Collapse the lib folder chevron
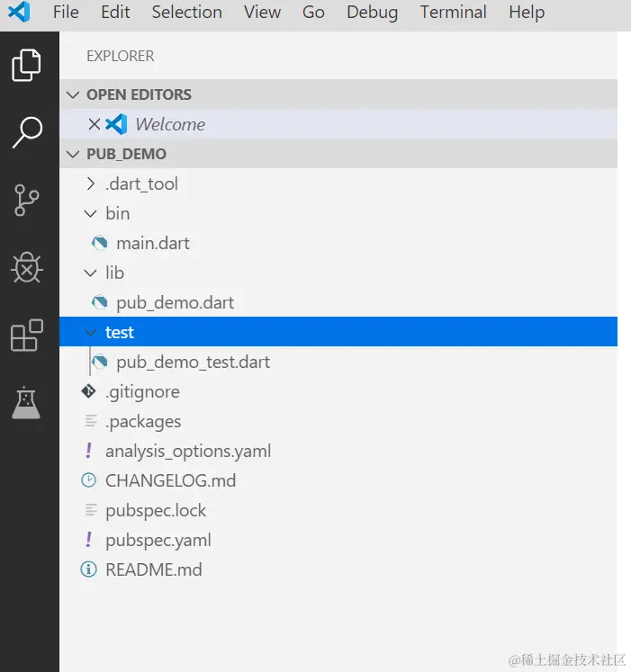Screen dimensions: 631x672 [90, 273]
